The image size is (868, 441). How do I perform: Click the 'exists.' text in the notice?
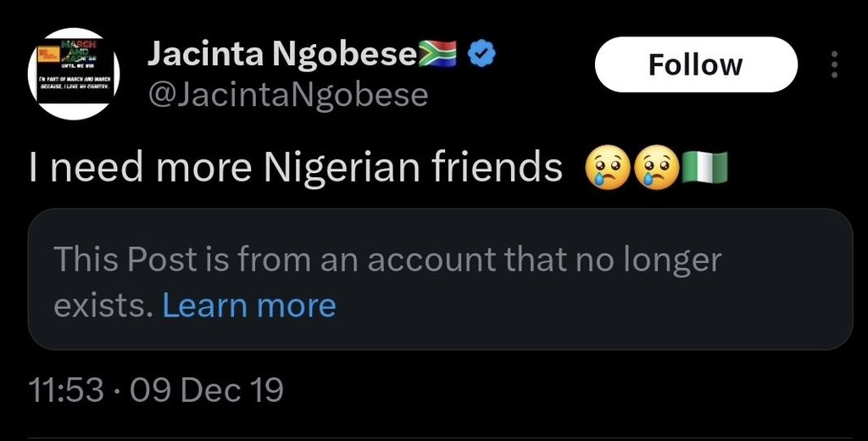tap(103, 305)
